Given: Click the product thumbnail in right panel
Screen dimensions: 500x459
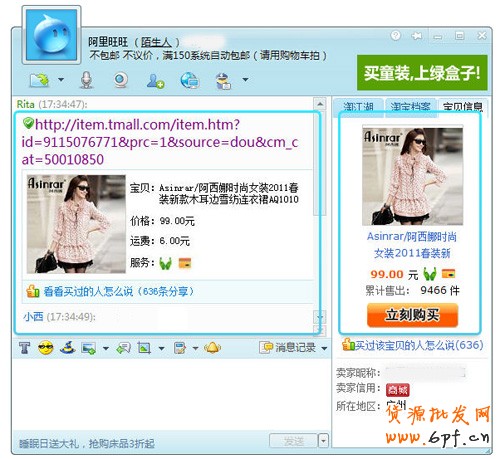Looking at the screenshot, I should (412, 176).
